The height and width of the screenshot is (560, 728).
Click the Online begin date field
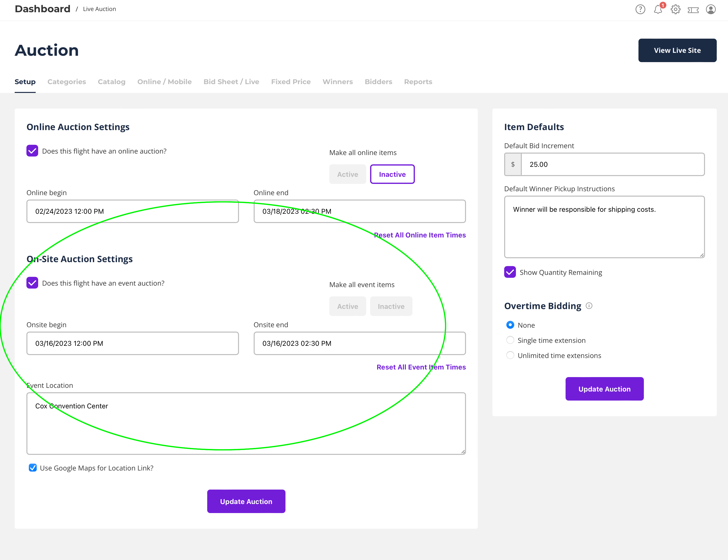click(x=132, y=211)
